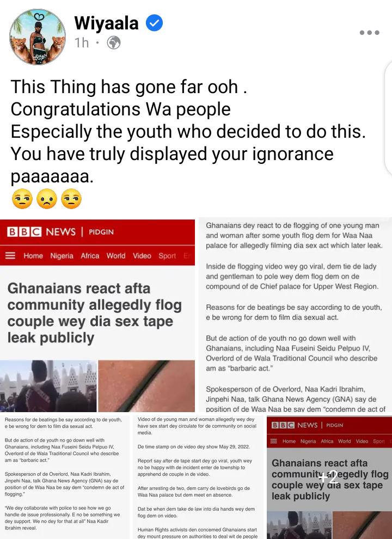Click the frowning face emoji

[47, 199]
